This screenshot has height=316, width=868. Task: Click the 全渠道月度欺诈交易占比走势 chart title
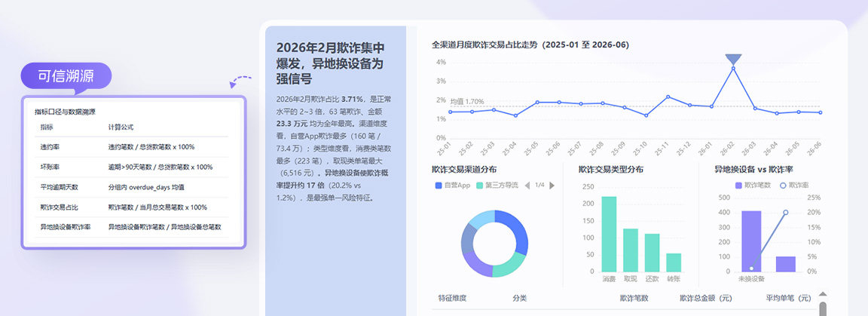click(x=530, y=45)
